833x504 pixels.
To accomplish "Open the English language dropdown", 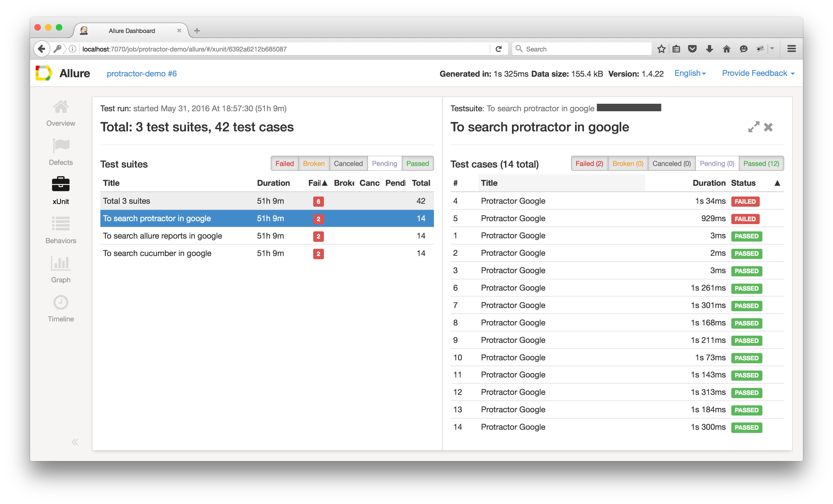I will [x=690, y=73].
